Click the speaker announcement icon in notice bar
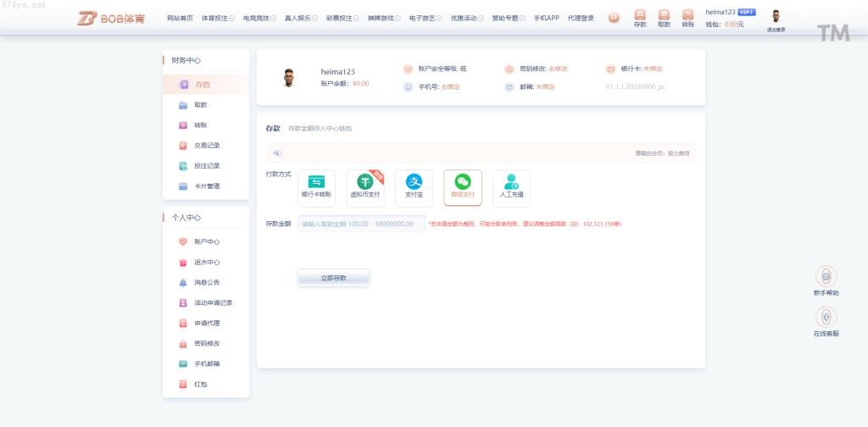The height and width of the screenshot is (427, 868). tap(277, 153)
